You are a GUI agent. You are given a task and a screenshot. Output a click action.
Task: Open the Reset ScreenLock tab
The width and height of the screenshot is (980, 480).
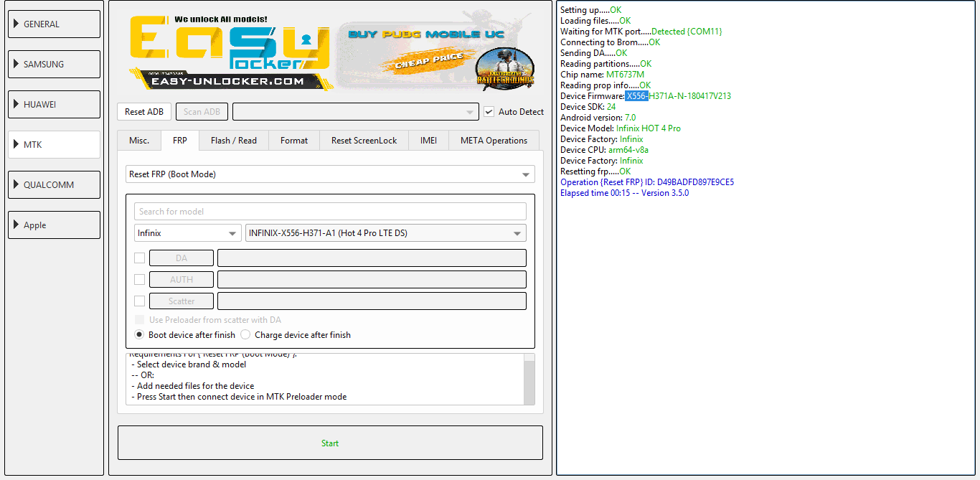click(x=364, y=141)
